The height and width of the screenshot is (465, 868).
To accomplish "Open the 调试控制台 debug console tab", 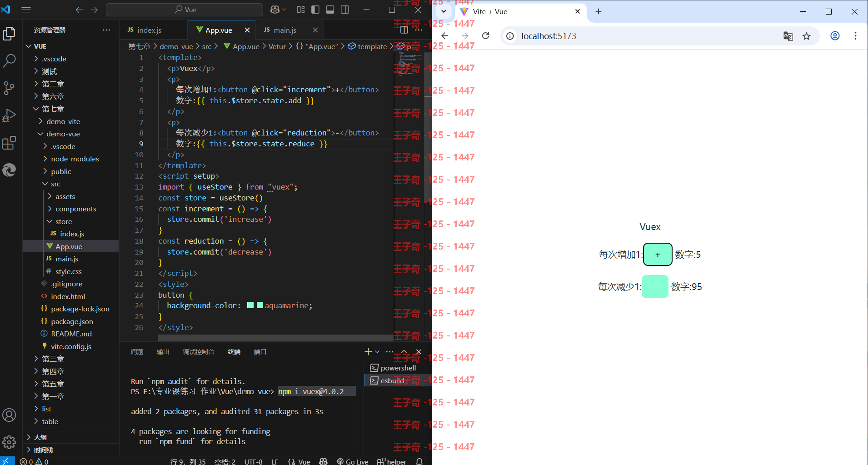I will [x=199, y=352].
